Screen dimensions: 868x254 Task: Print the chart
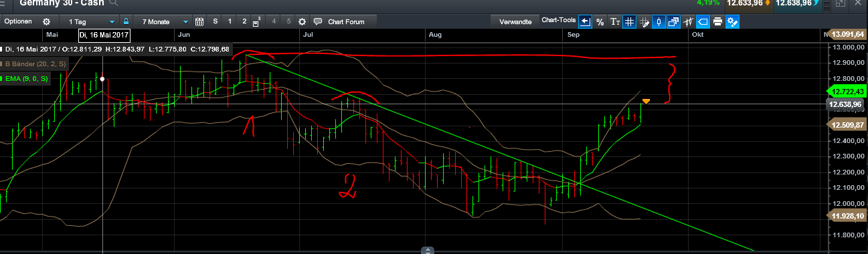coord(717,21)
